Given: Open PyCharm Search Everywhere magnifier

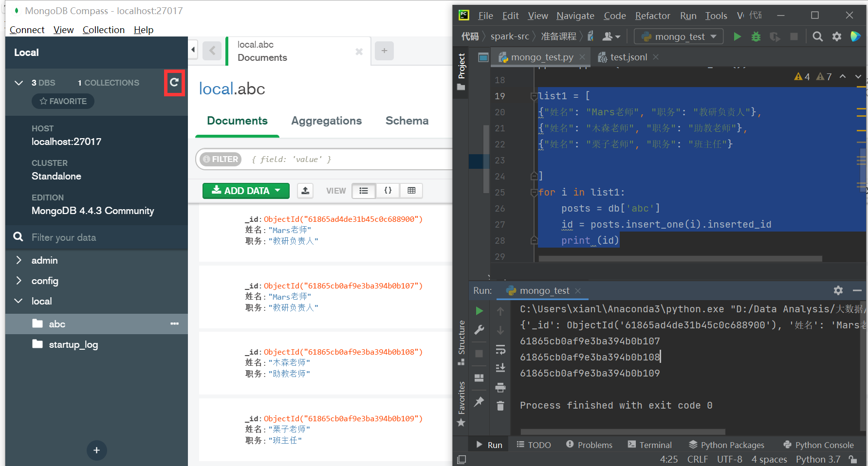Looking at the screenshot, I should pos(818,36).
